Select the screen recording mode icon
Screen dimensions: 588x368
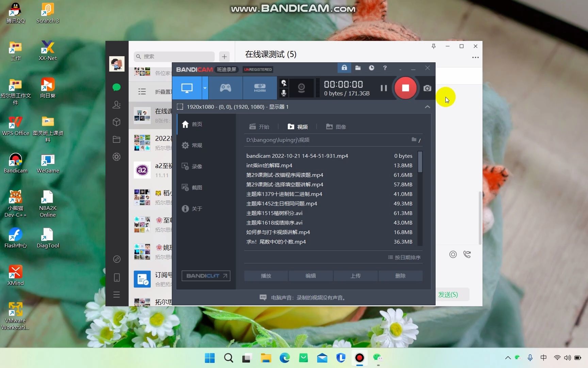[x=186, y=88]
